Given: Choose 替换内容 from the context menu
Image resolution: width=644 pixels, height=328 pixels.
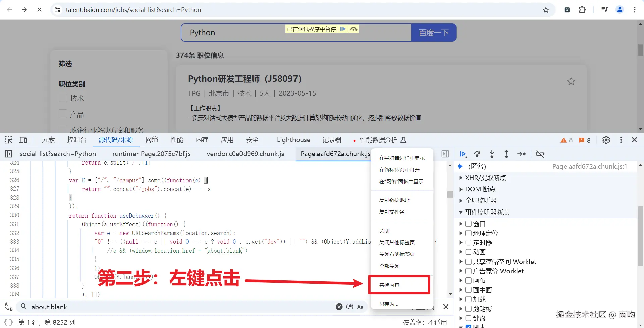Looking at the screenshot, I should pos(389,284).
